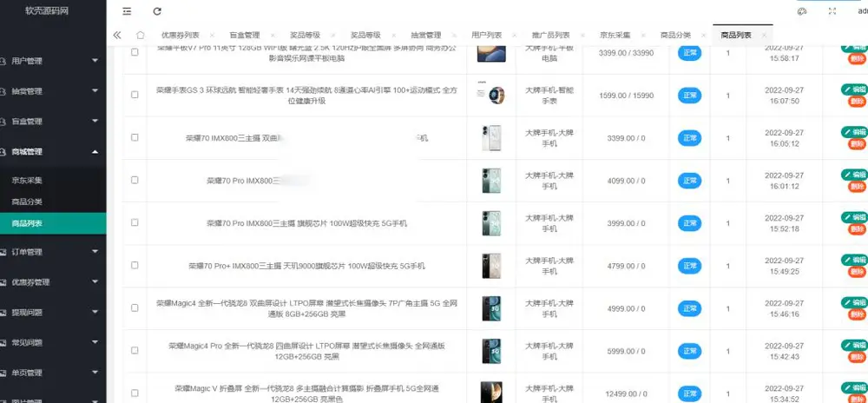Click 删除 button for 荣耀Magic4 Pro row
Viewport: 868px width, 403px height.
coord(857,357)
